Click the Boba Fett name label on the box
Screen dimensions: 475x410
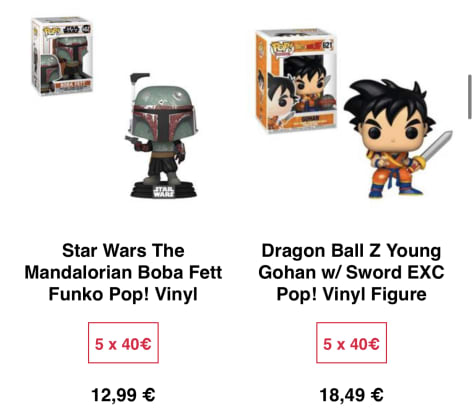(x=72, y=86)
